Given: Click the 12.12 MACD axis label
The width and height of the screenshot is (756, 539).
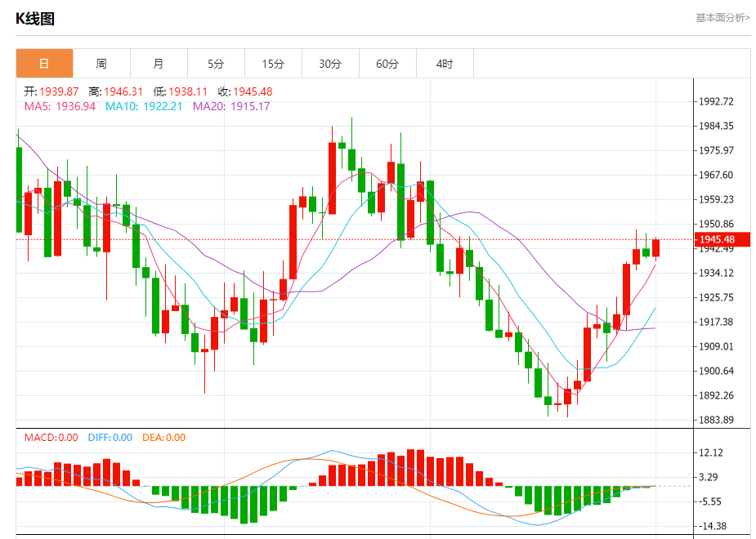Looking at the screenshot, I should tap(711, 452).
